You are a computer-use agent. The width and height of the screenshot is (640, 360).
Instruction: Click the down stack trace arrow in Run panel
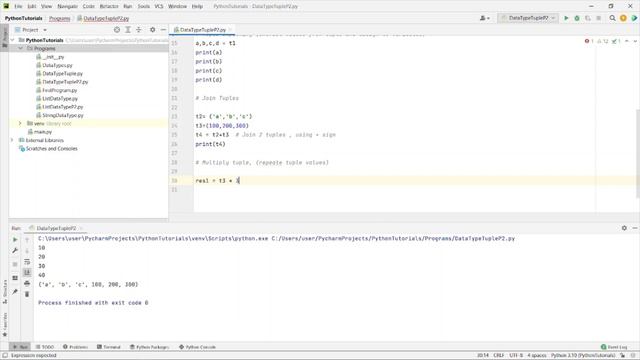[x=27, y=251]
